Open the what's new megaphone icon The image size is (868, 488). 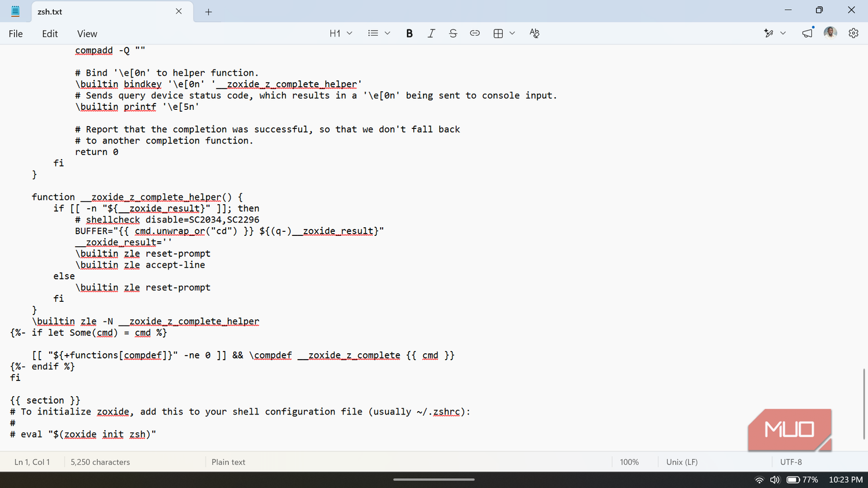pos(807,34)
